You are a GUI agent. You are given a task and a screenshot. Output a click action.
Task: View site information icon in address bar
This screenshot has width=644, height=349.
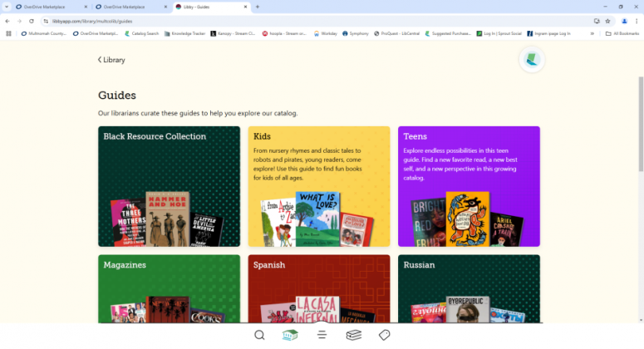click(46, 21)
